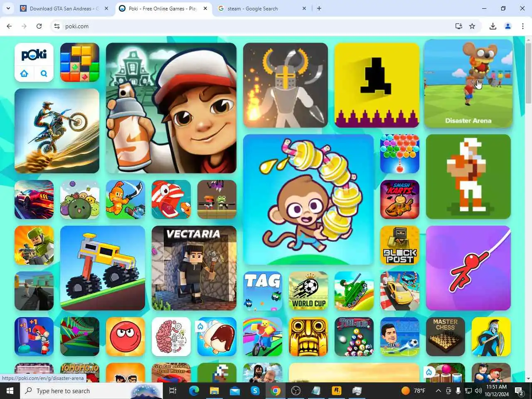Open Chrome three-dot menu
Screen dimensions: 532x399
point(523,26)
